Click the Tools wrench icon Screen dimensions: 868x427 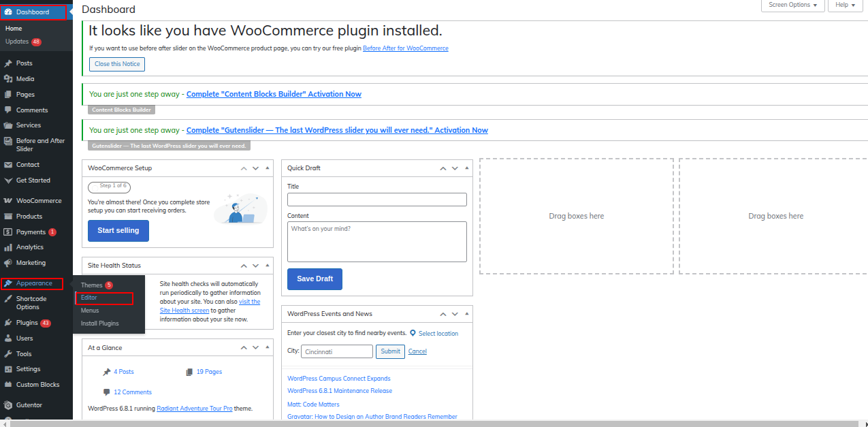coord(8,354)
